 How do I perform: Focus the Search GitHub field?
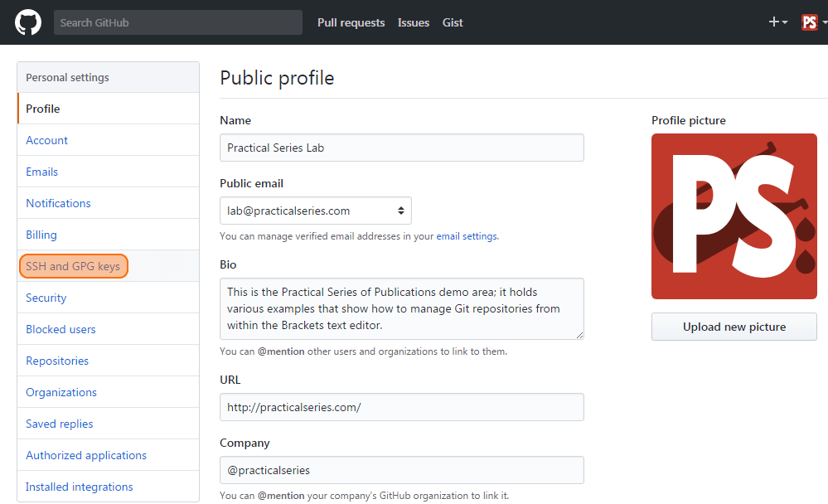click(x=178, y=22)
